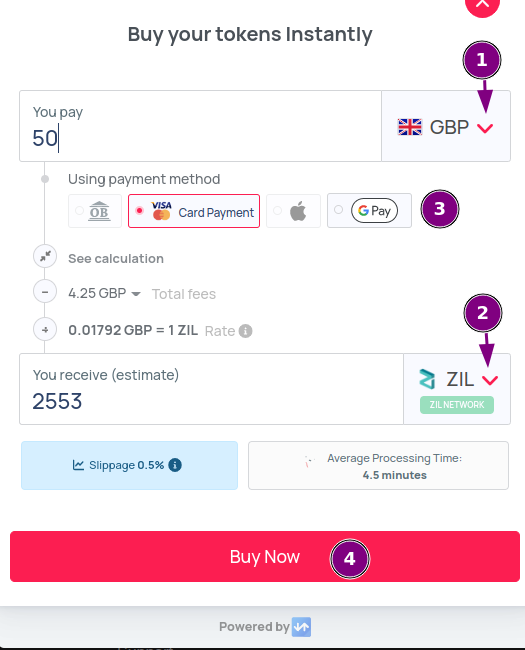The height and width of the screenshot is (650, 525).
Task: Expand the 4.25 GBP total fees breakdown
Action: point(105,293)
